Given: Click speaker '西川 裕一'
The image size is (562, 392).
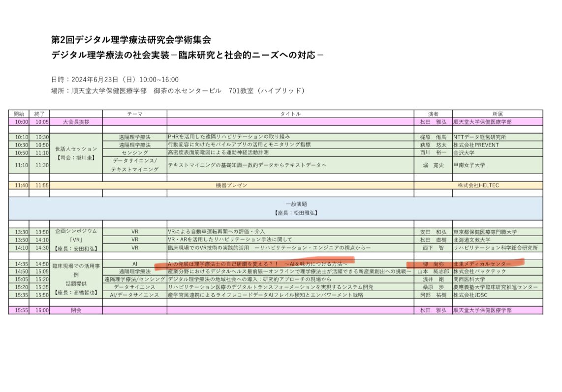Looking at the screenshot, I should [x=433, y=152].
